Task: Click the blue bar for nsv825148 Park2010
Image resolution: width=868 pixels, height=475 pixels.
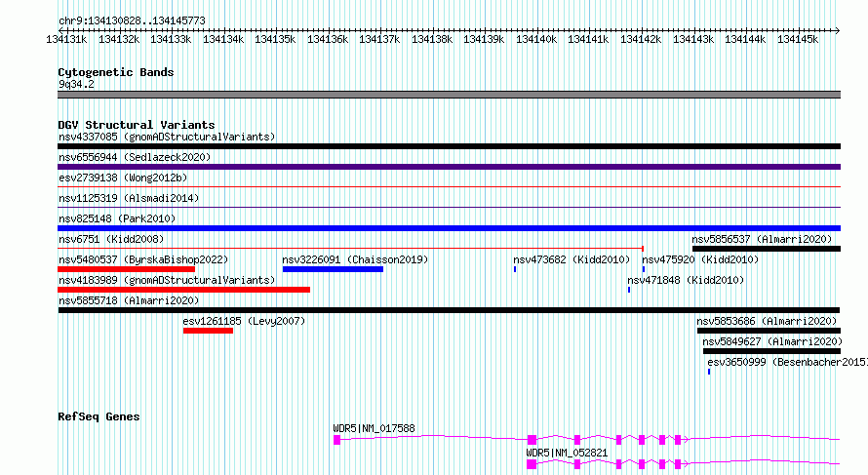Action: click(449, 228)
